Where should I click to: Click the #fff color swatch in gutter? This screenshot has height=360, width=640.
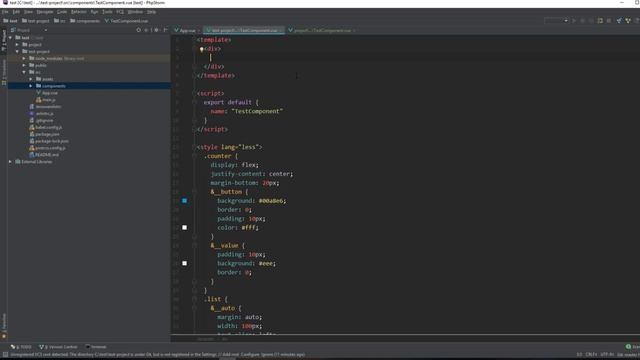click(184, 227)
